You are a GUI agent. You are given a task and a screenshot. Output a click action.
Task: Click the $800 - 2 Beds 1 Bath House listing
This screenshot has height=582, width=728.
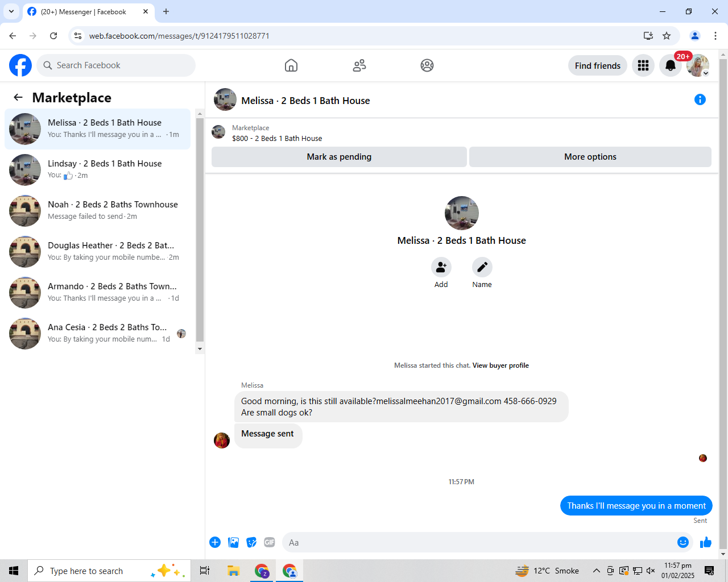click(277, 138)
